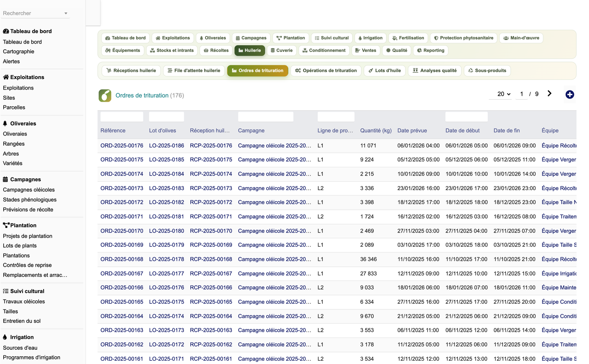
Task: Click the Ventes icon
Action: click(357, 50)
